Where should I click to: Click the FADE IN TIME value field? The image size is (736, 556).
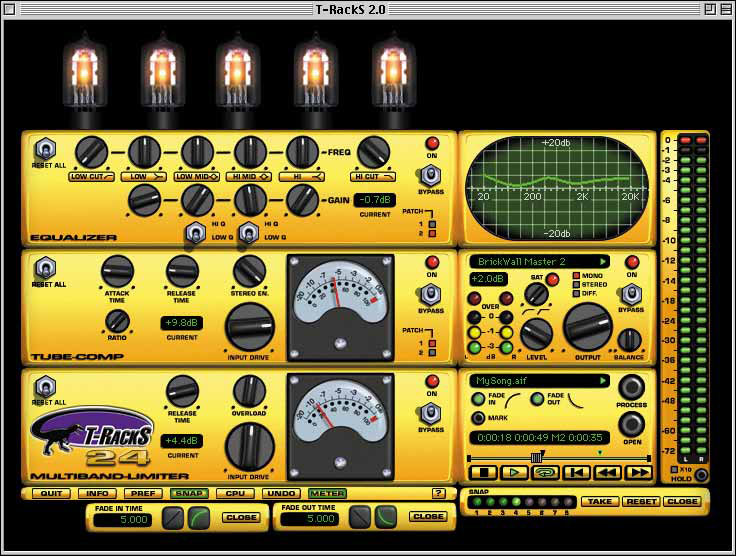click(x=123, y=520)
